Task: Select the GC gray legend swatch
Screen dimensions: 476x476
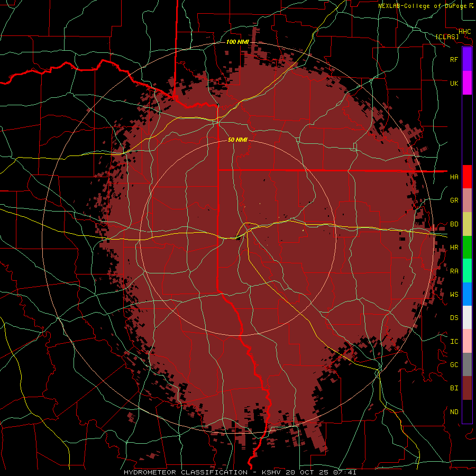Action: pyautogui.click(x=467, y=364)
